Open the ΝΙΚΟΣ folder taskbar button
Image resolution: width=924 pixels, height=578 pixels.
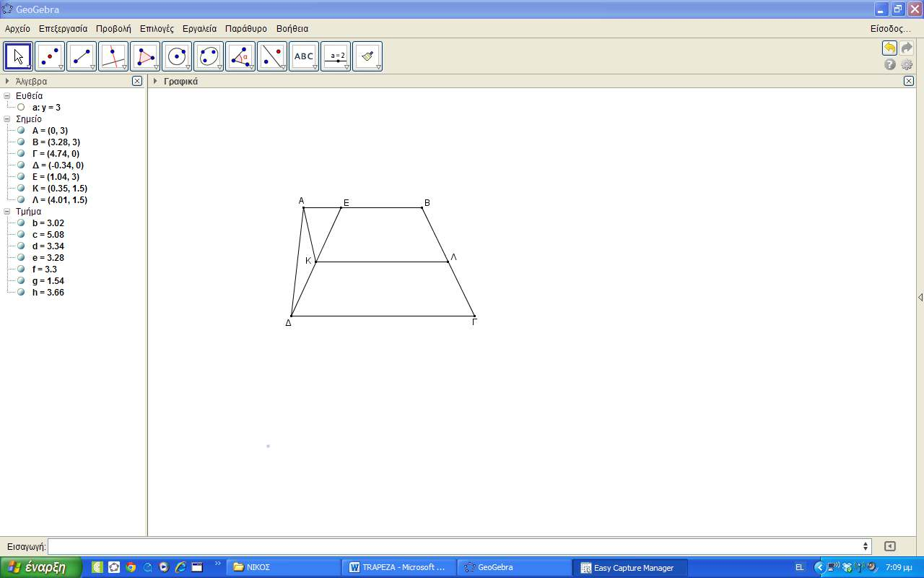pos(284,567)
